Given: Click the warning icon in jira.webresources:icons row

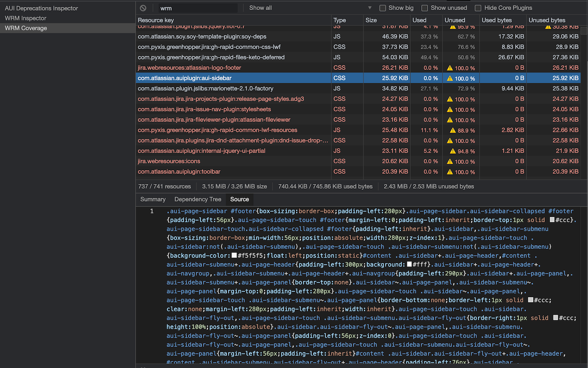Looking at the screenshot, I should point(450,161).
